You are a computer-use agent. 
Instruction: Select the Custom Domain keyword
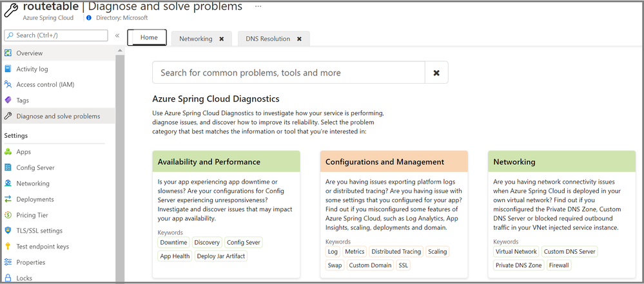point(370,265)
